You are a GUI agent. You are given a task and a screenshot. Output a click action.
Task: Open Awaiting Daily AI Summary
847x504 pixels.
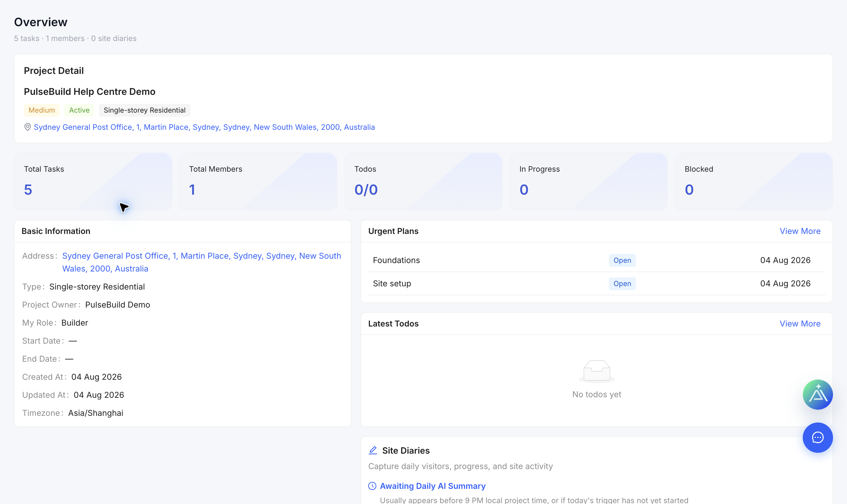click(432, 486)
